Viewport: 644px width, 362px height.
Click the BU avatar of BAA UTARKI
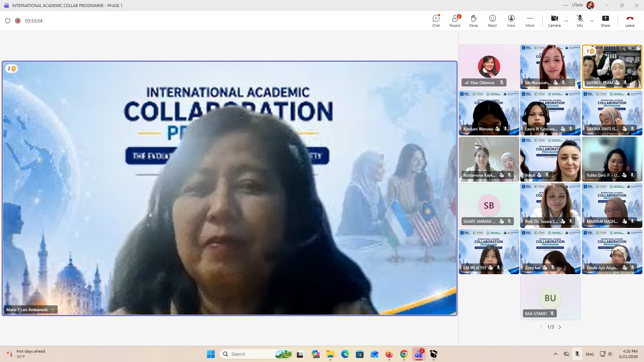(x=550, y=298)
